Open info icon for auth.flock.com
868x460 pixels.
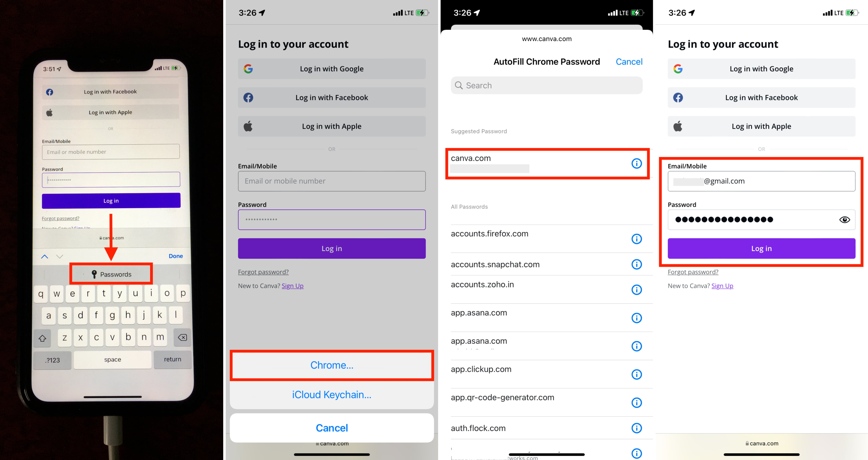point(636,428)
